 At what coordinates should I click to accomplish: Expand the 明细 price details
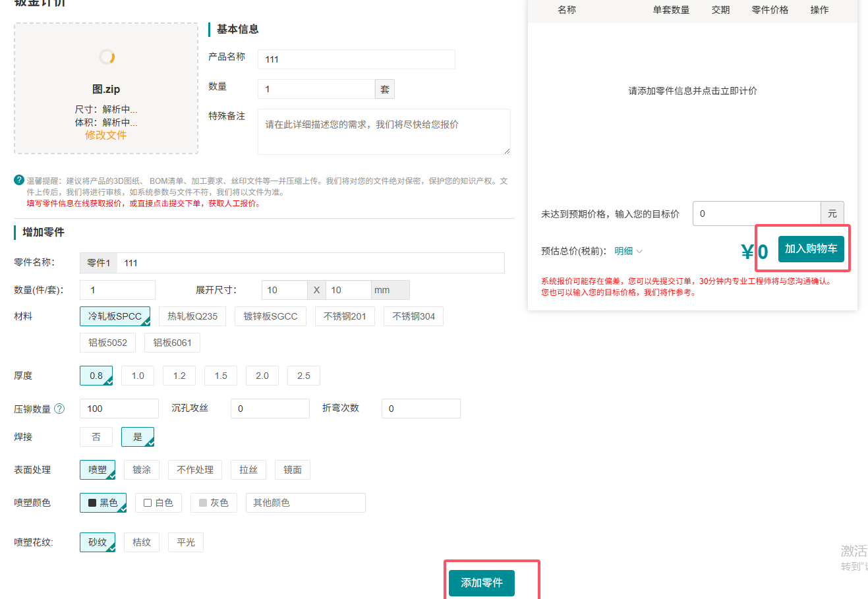tap(627, 251)
